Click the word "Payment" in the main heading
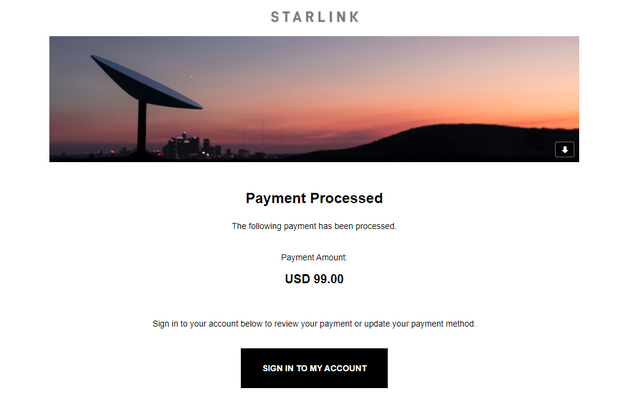 tap(275, 199)
